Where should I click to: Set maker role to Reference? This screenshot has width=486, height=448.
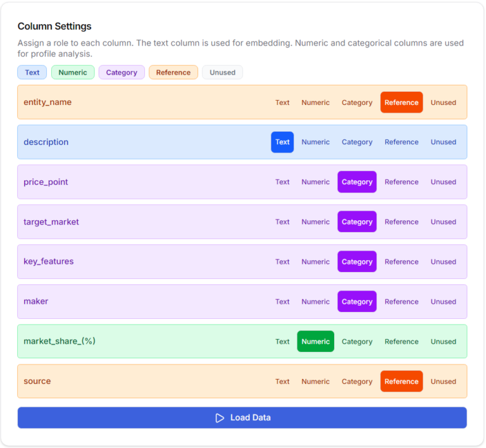point(401,301)
